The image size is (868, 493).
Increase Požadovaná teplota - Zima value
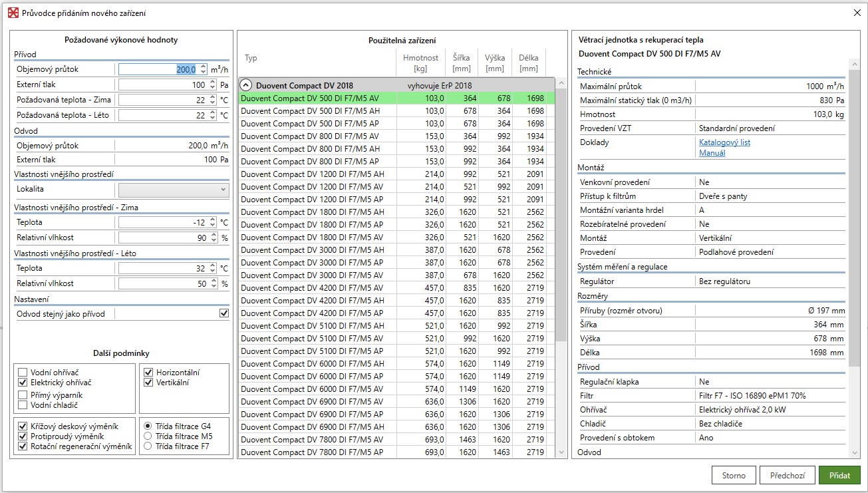click(213, 97)
